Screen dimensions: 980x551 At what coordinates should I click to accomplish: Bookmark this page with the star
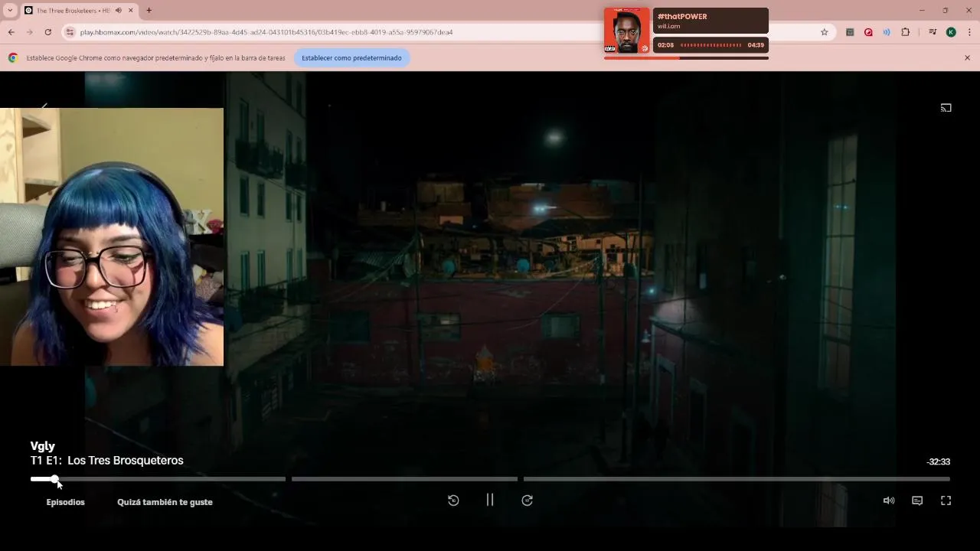[825, 32]
